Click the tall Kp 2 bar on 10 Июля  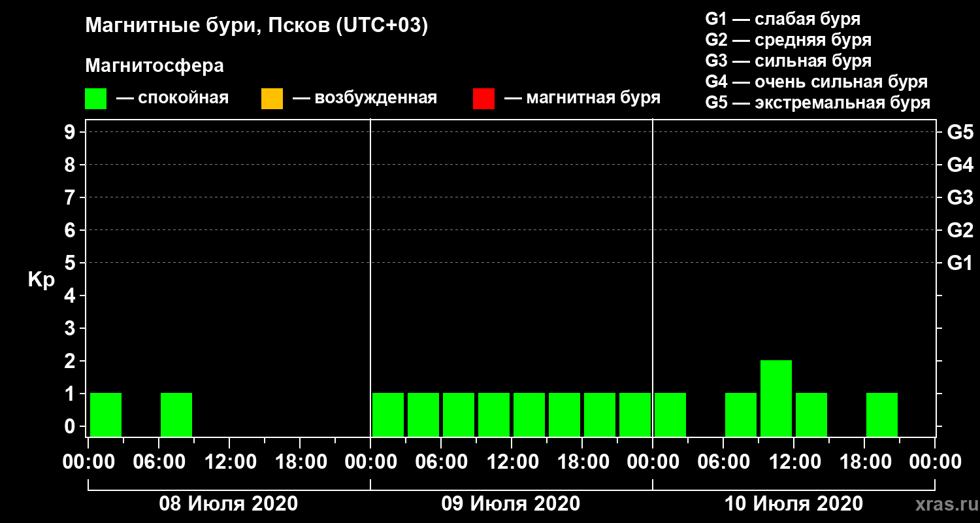coord(776,398)
